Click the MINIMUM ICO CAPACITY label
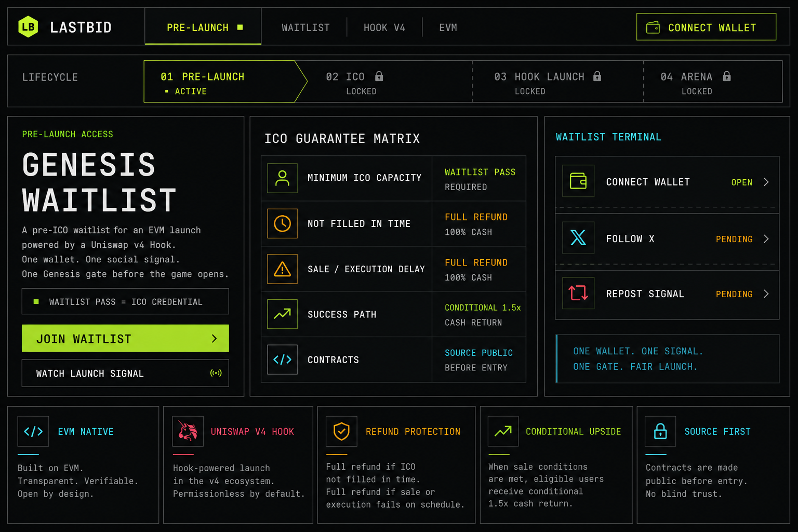The height and width of the screenshot is (532, 798). pyautogui.click(x=364, y=178)
